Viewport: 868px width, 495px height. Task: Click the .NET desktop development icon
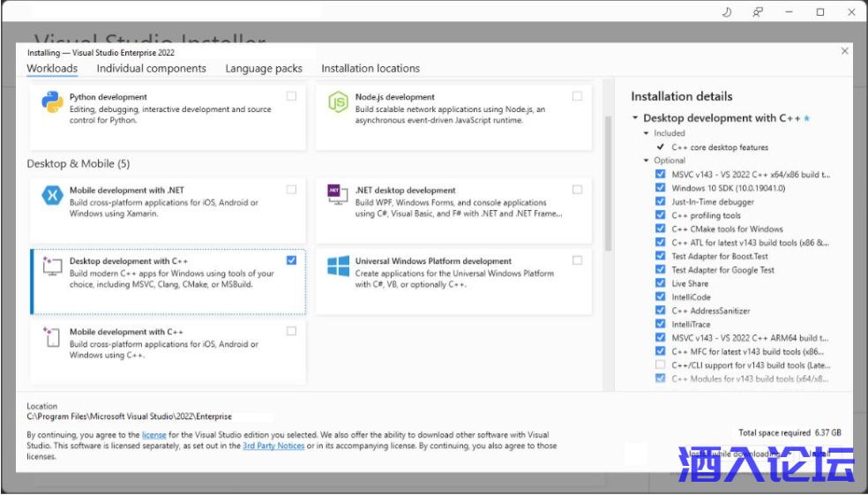[x=335, y=191]
